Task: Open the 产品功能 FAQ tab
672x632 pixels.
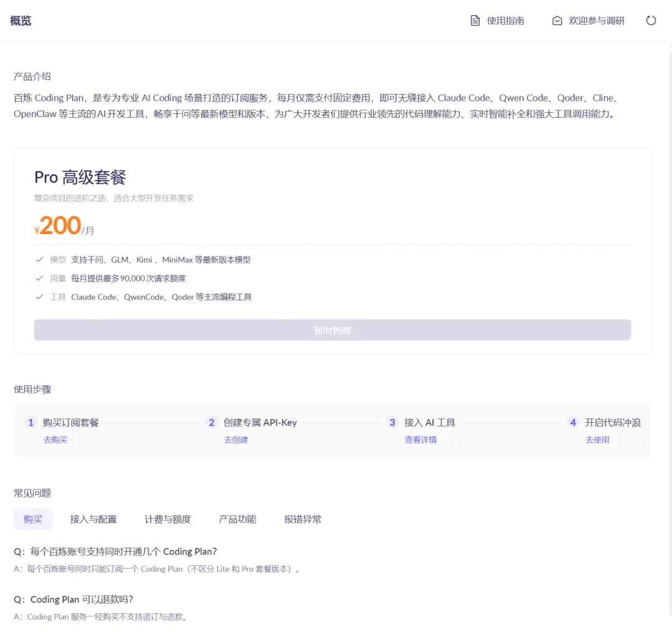Action: pos(238,519)
